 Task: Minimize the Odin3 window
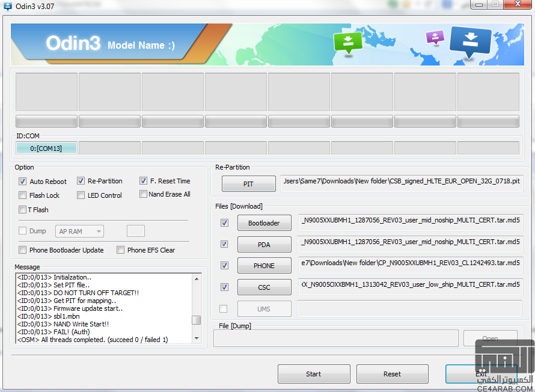(478, 4)
